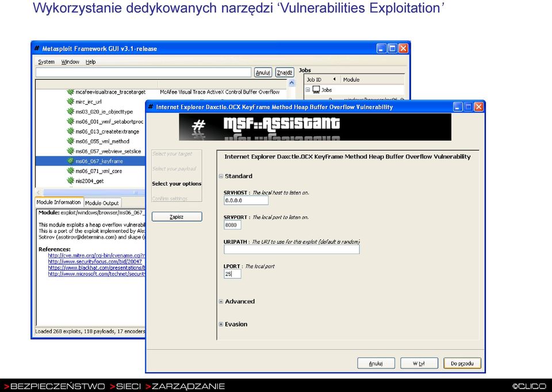
Task: Click the Job ID column sort arrow
Action: [334, 79]
